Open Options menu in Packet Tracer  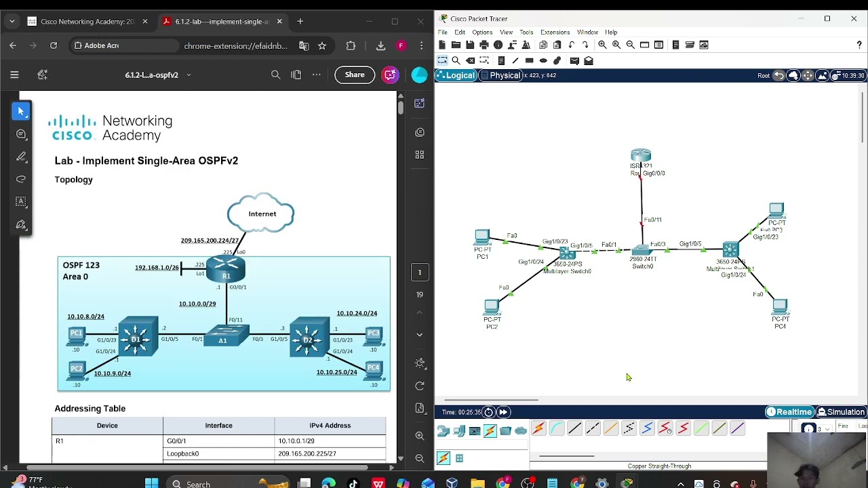482,33
